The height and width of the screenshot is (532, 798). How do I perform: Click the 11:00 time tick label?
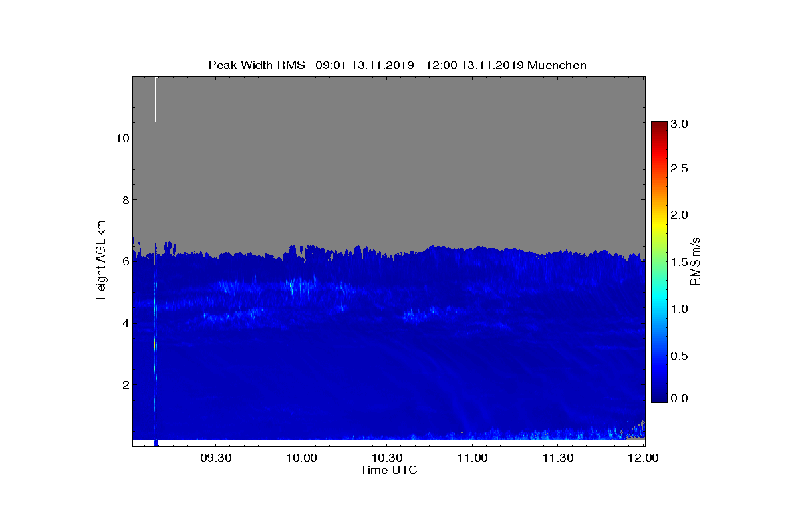pos(472,458)
